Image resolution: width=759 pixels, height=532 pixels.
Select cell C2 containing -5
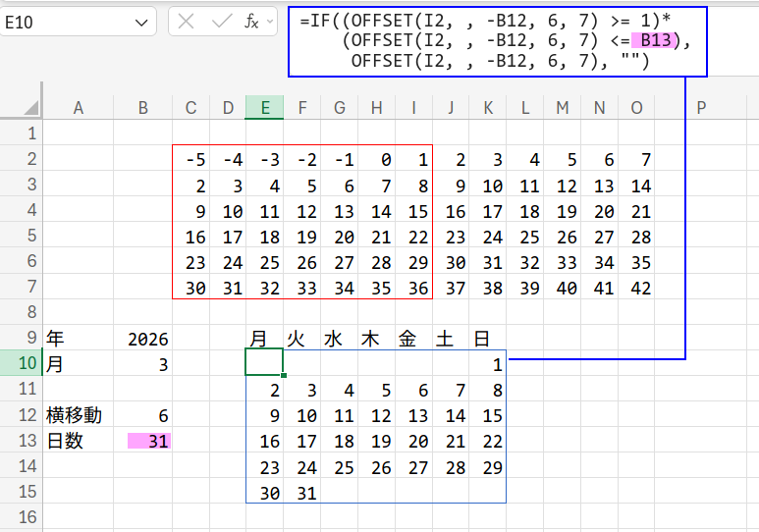pyautogui.click(x=190, y=159)
